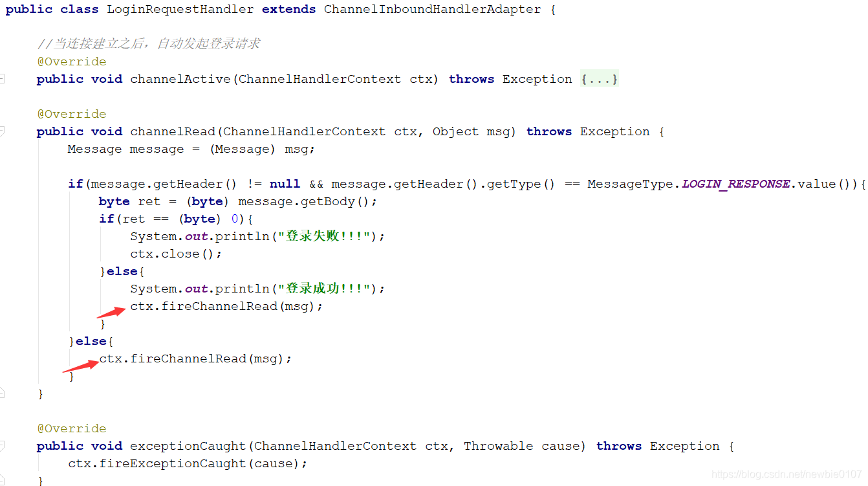This screenshot has width=868, height=486.
Task: Click the exceptionCaught method name
Action: coord(188,446)
